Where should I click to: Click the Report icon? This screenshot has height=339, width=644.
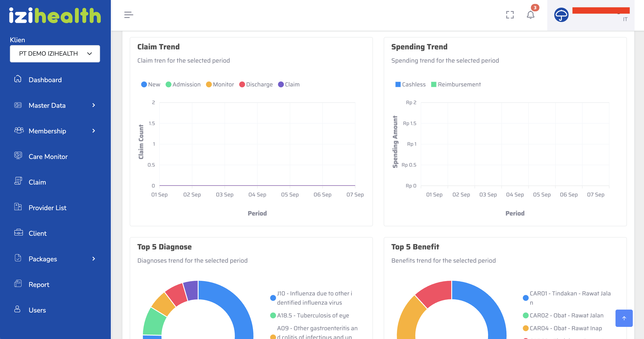coord(18,284)
